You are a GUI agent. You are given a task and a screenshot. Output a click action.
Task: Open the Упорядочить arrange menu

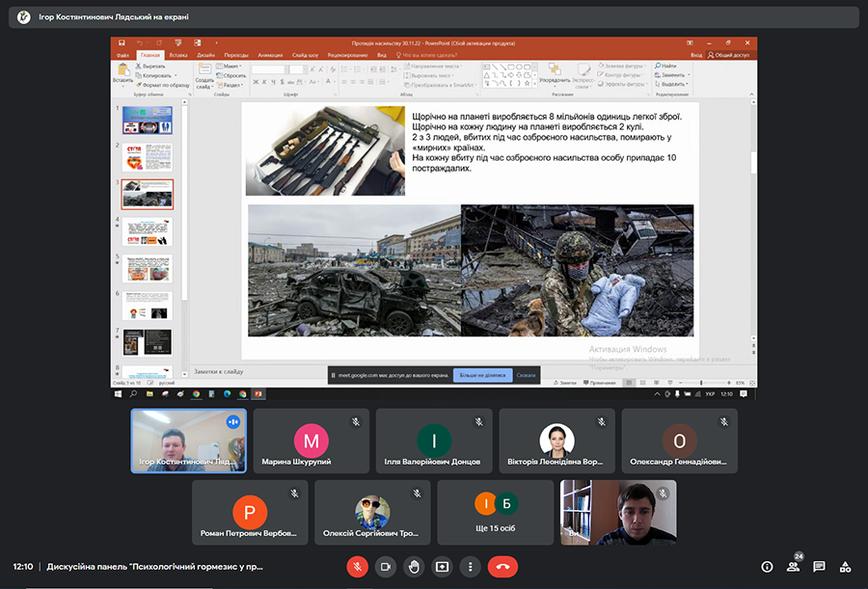(x=555, y=73)
